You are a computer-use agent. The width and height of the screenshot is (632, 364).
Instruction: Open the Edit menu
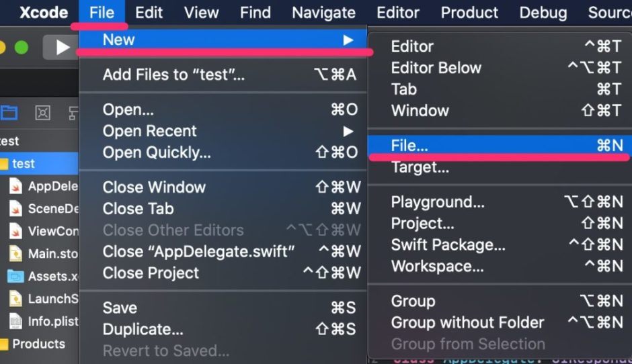coord(149,13)
